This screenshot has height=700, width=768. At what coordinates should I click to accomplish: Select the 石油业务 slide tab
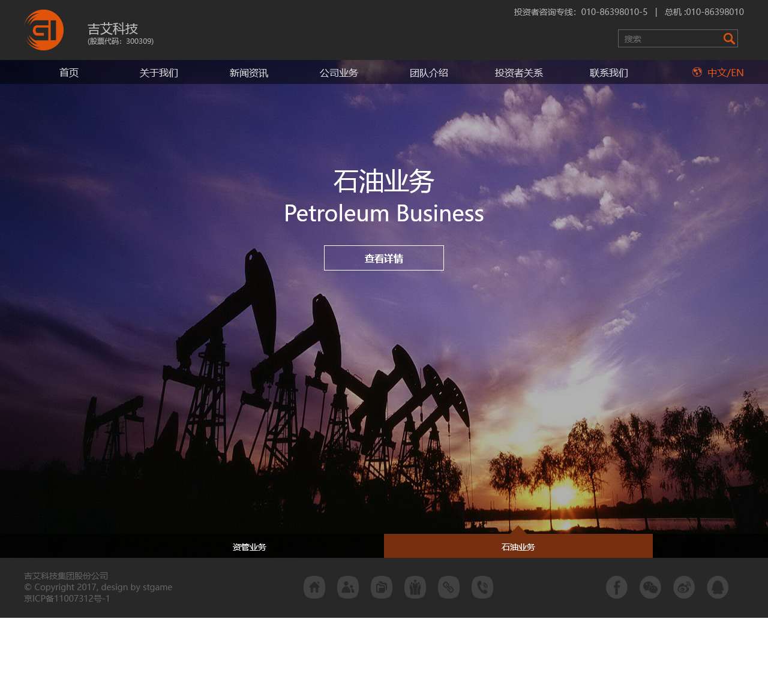click(518, 547)
